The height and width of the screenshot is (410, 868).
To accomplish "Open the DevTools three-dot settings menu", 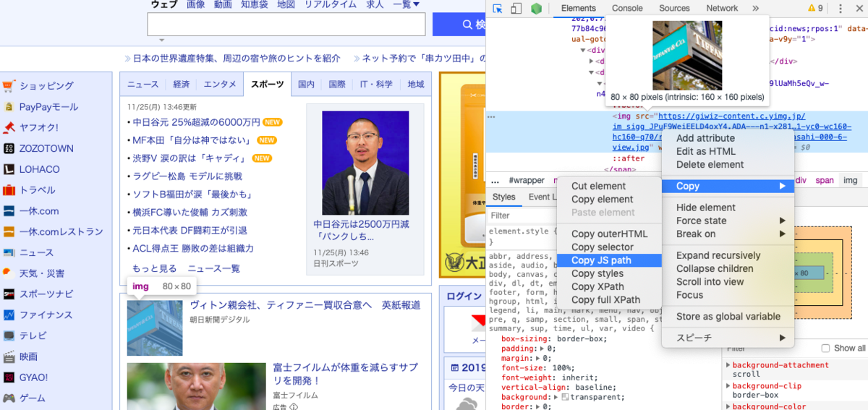I will (841, 9).
